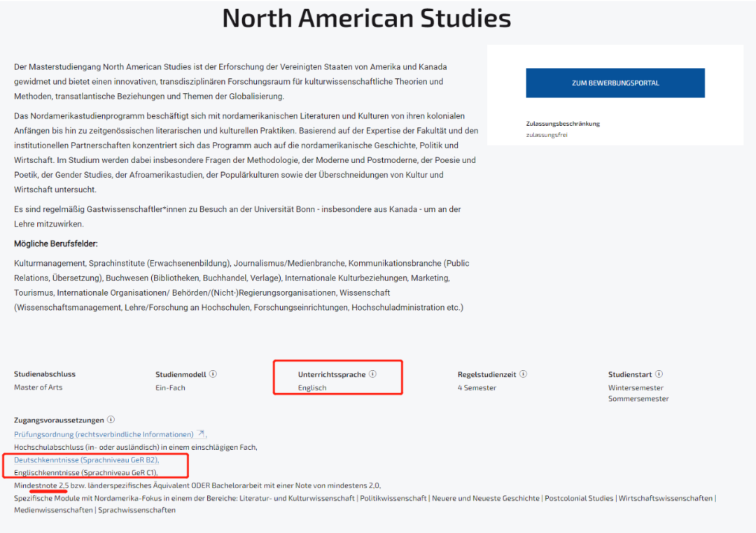The height and width of the screenshot is (533, 756).
Task: Open the Unterrichtssprache info icon
Action: [x=372, y=374]
